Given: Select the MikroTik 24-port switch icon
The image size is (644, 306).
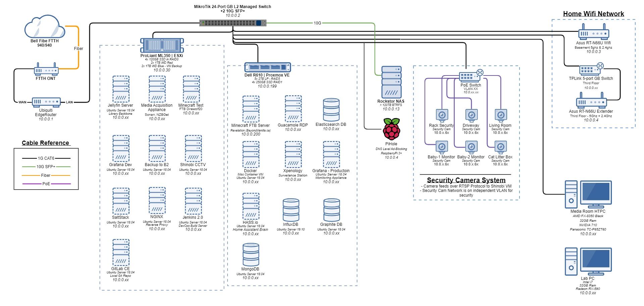Looking at the screenshot, I should tap(233, 23).
